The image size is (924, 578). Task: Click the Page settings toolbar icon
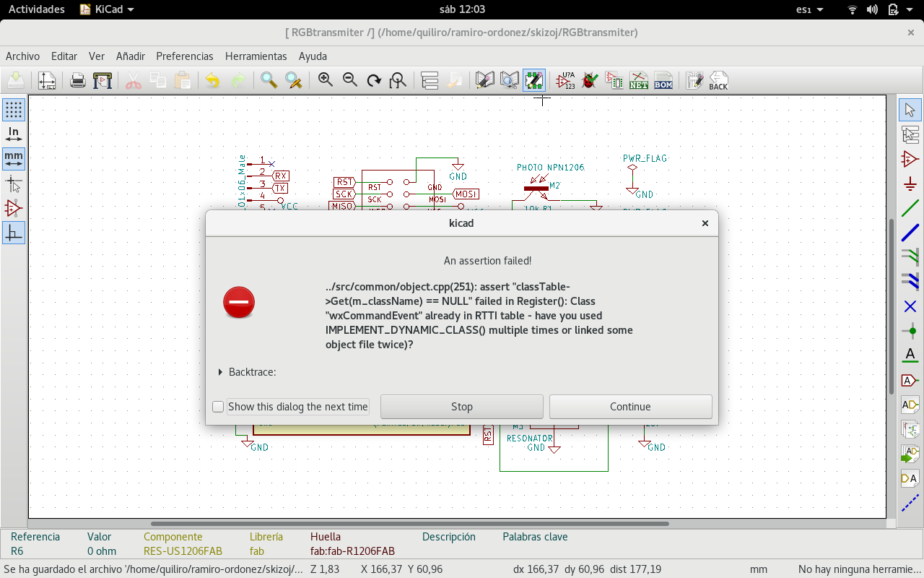pyautogui.click(x=47, y=80)
